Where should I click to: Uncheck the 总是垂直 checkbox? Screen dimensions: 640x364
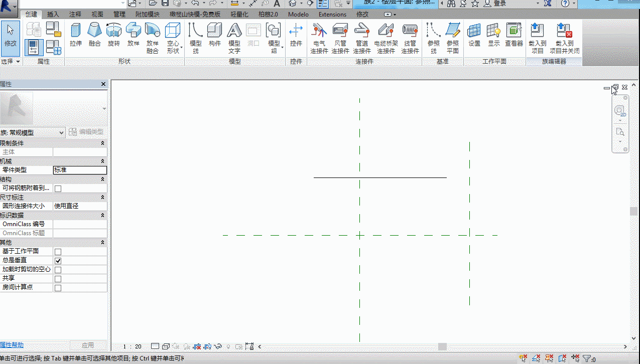[58, 261]
